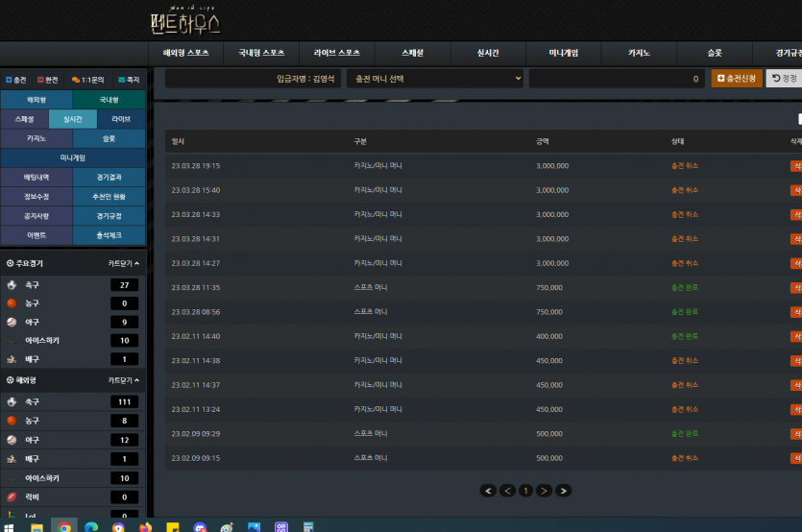Screen dimensions: 802x532
Task: Click the Windows Start button
Action: click(x=9, y=527)
